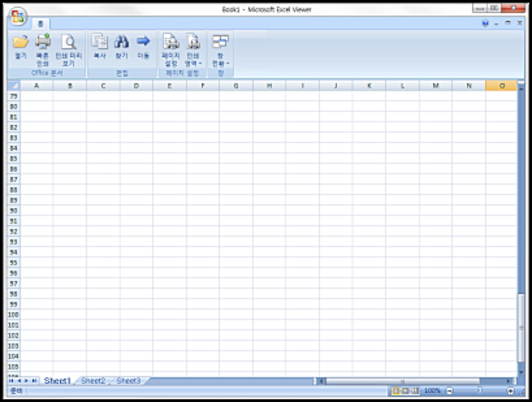
Task: Click the Copy icon in the ribbon
Action: click(99, 42)
